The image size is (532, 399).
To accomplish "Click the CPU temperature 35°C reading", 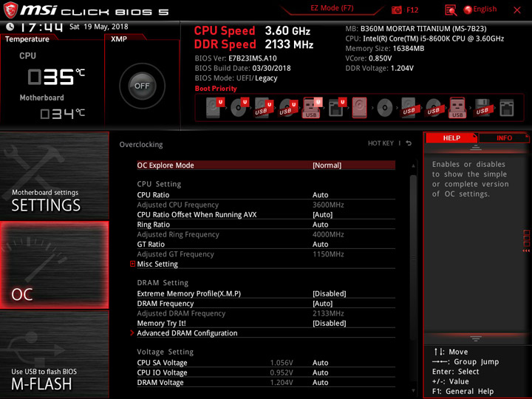I will pyautogui.click(x=56, y=77).
